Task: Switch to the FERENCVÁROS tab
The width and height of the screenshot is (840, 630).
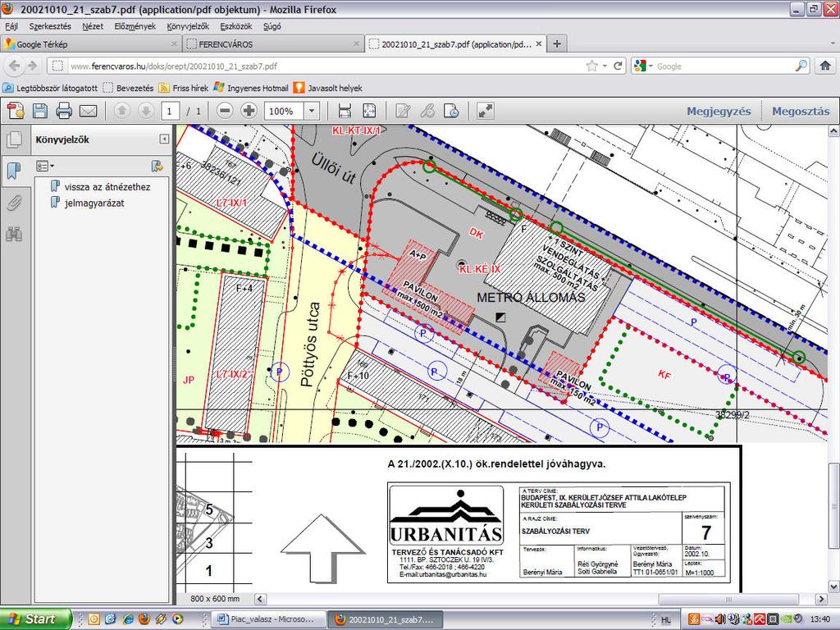Action: pyautogui.click(x=272, y=44)
